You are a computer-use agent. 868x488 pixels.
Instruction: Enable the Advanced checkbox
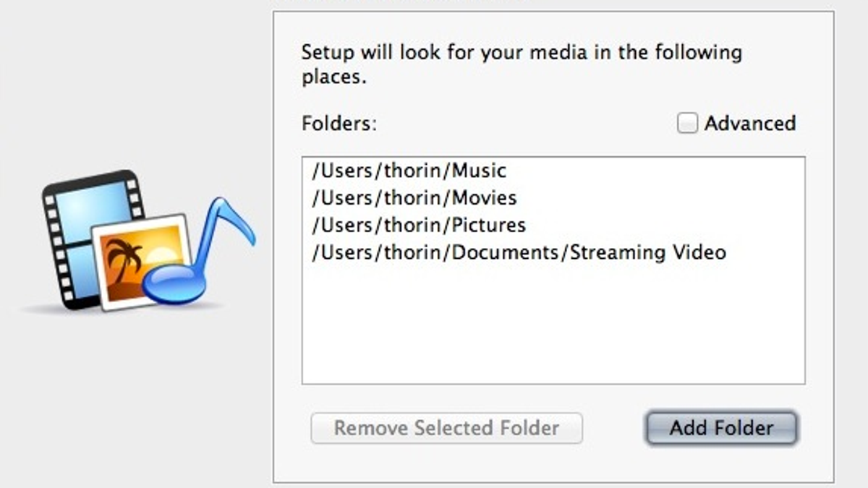686,124
